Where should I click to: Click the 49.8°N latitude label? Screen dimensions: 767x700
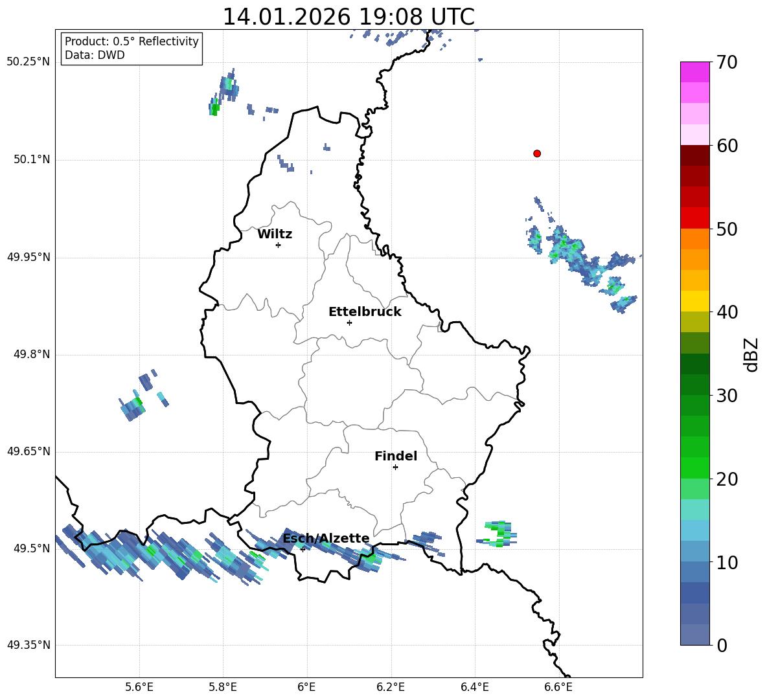[x=31, y=354]
